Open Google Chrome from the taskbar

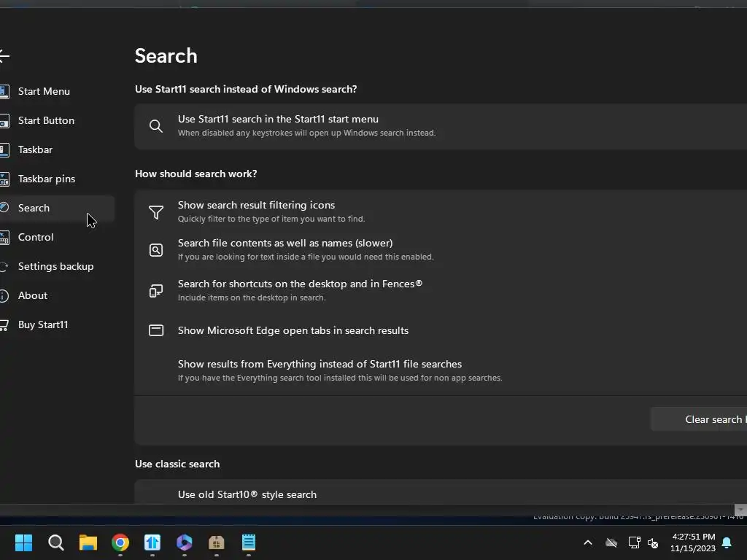coord(120,542)
